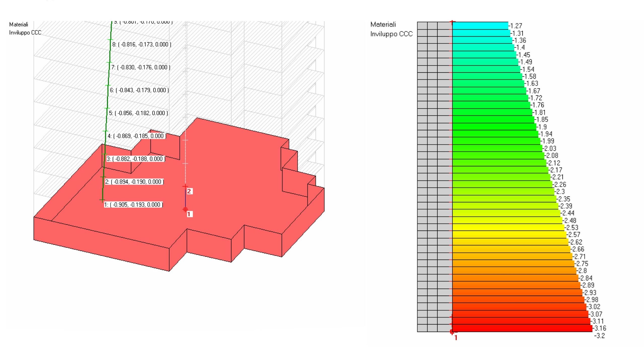Select node label '4: ( -0.869, -0.185, 0.000 )'

coord(137,136)
